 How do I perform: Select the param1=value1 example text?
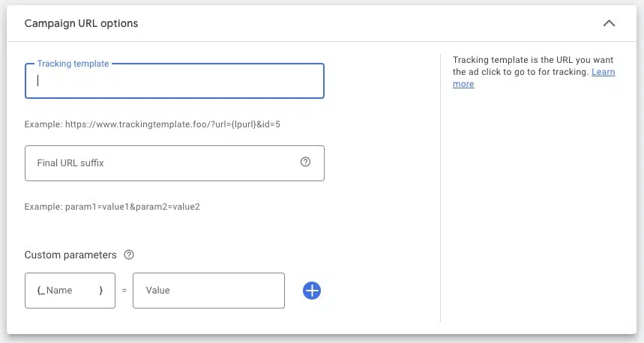[112, 207]
